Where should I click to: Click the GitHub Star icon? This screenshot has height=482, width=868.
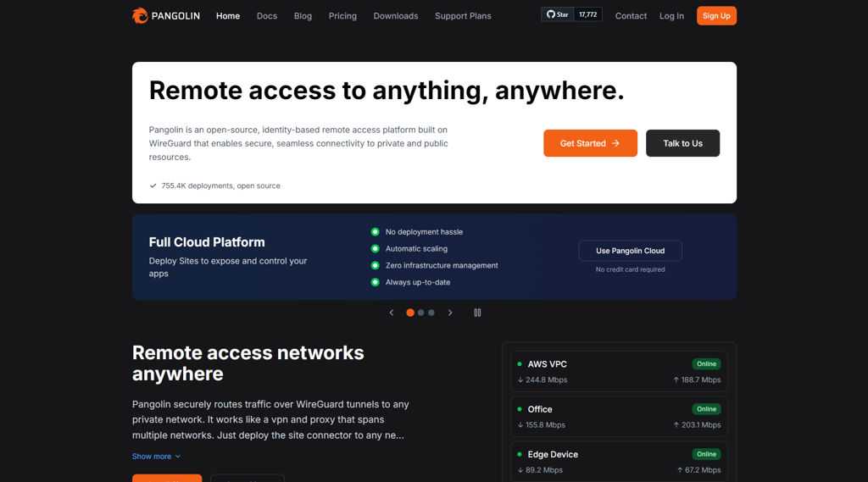click(551, 14)
